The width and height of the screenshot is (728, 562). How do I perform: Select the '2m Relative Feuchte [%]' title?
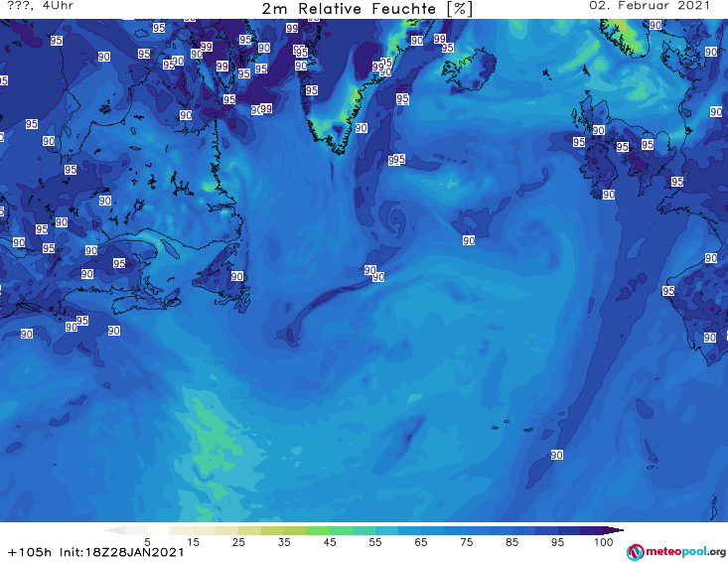click(366, 9)
